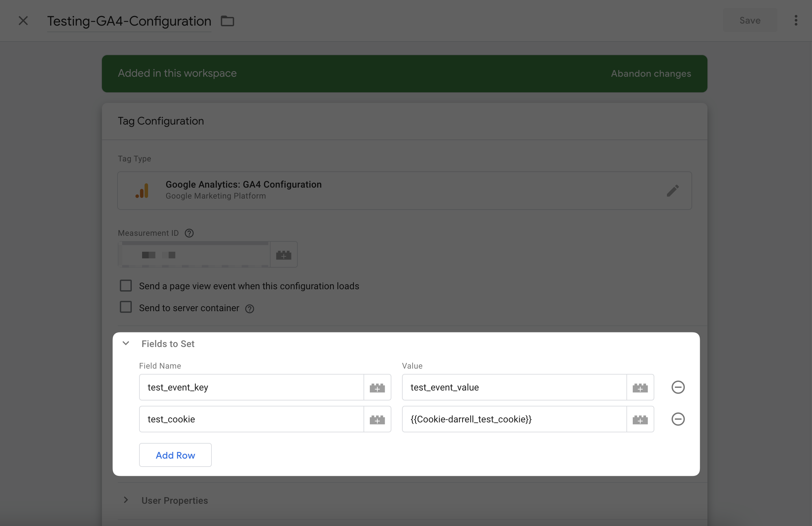Remove the test_event_key row
Viewport: 812px width, 526px height.
pyautogui.click(x=678, y=387)
